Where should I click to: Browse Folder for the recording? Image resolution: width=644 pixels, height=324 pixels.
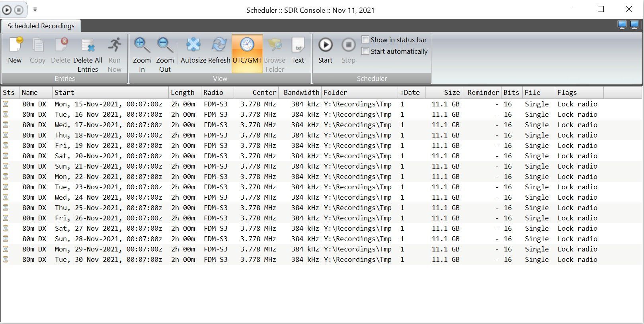coord(275,55)
